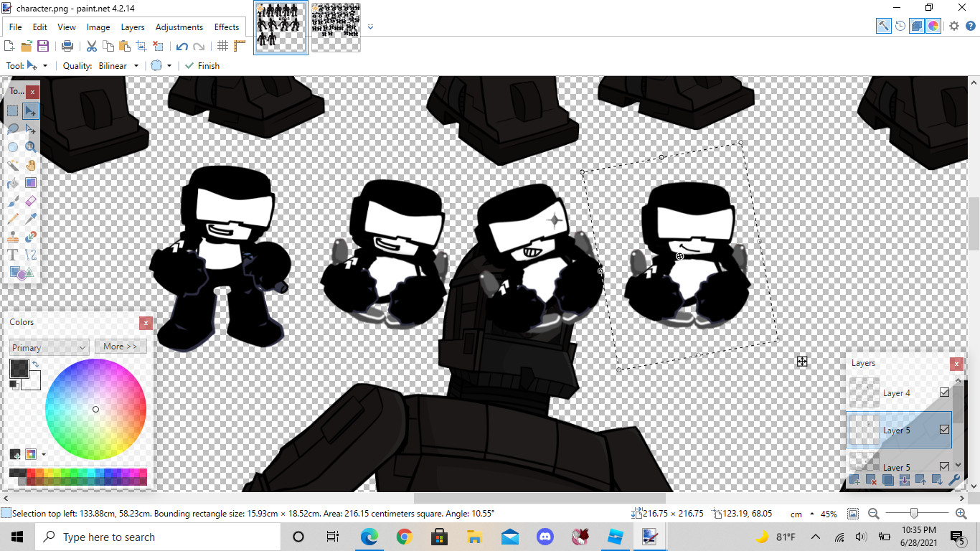Toggle Layer 4 visibility checkbox
Screen dimensions: 980x551
pos(944,392)
